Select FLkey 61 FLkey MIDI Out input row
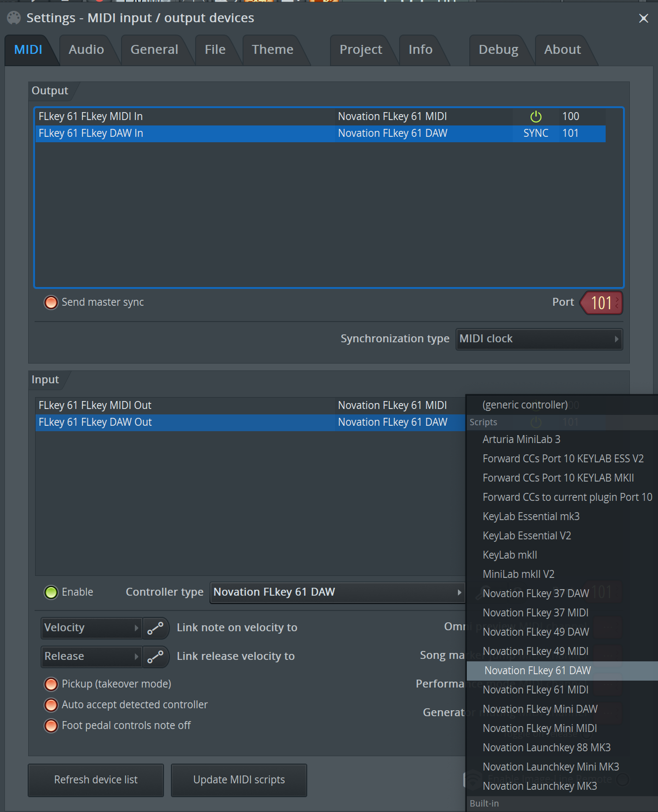Viewport: 658px width, 812px height. [x=250, y=406]
